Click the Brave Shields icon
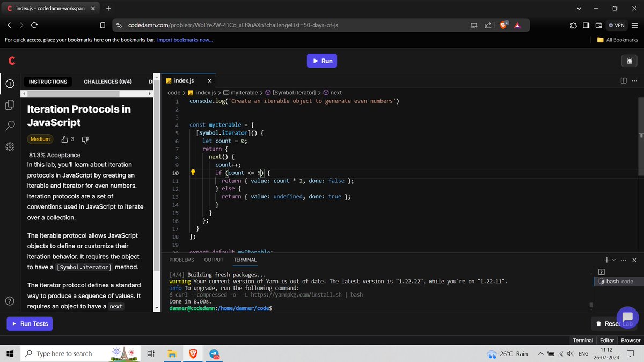 click(x=504, y=25)
